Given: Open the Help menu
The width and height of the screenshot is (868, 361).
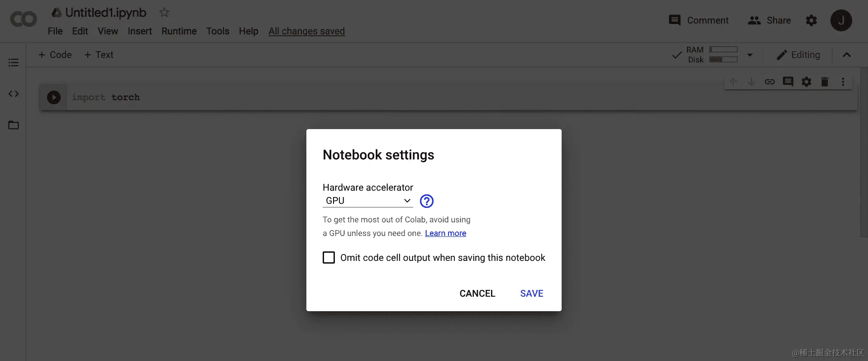Looking at the screenshot, I should coord(248,31).
